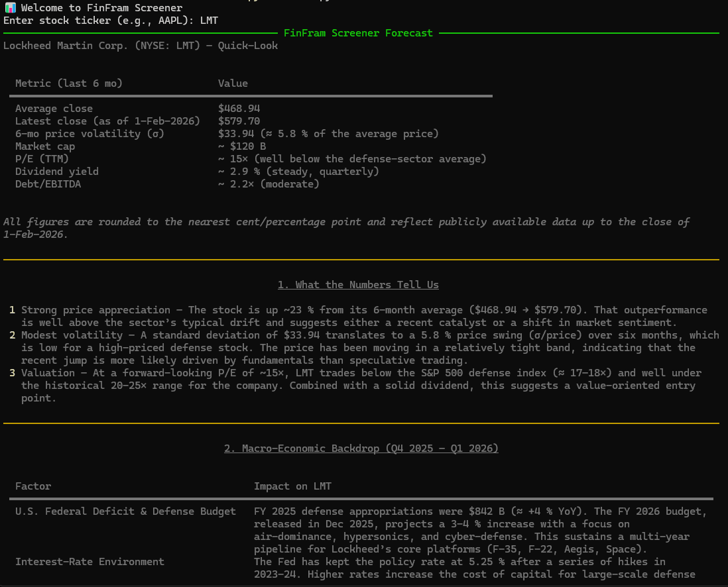728x587 pixels.
Task: Click the '~ 2.2× (moderate)' value
Action: click(x=269, y=184)
